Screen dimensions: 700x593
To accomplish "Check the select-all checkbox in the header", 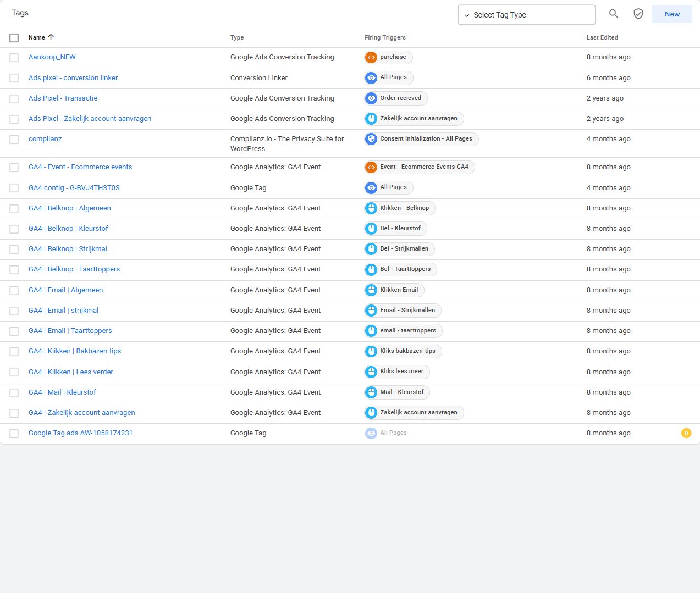I will point(14,37).
